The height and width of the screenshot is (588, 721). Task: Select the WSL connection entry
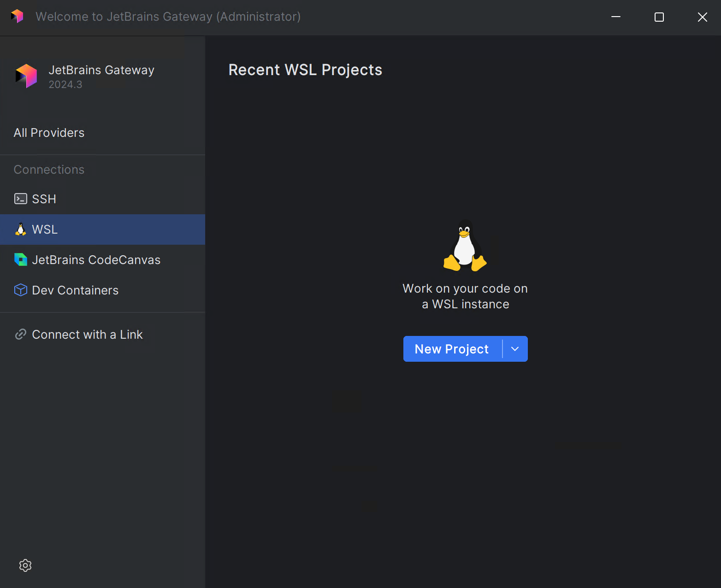pyautogui.click(x=45, y=229)
